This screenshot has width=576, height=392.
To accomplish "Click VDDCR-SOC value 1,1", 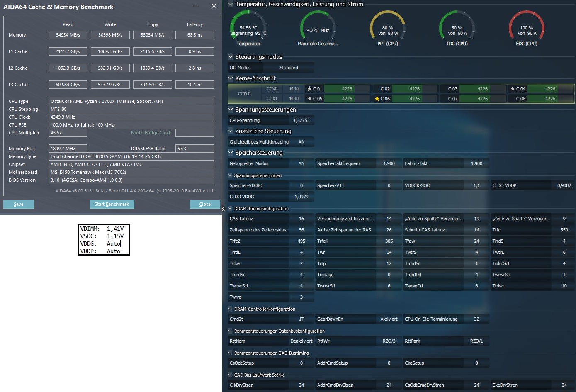I will click(x=476, y=185).
